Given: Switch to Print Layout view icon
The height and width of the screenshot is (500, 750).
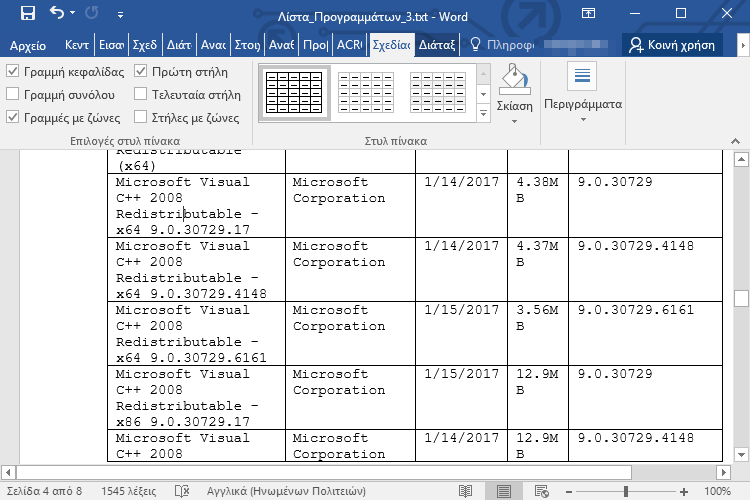Looking at the screenshot, I should click(x=503, y=491).
